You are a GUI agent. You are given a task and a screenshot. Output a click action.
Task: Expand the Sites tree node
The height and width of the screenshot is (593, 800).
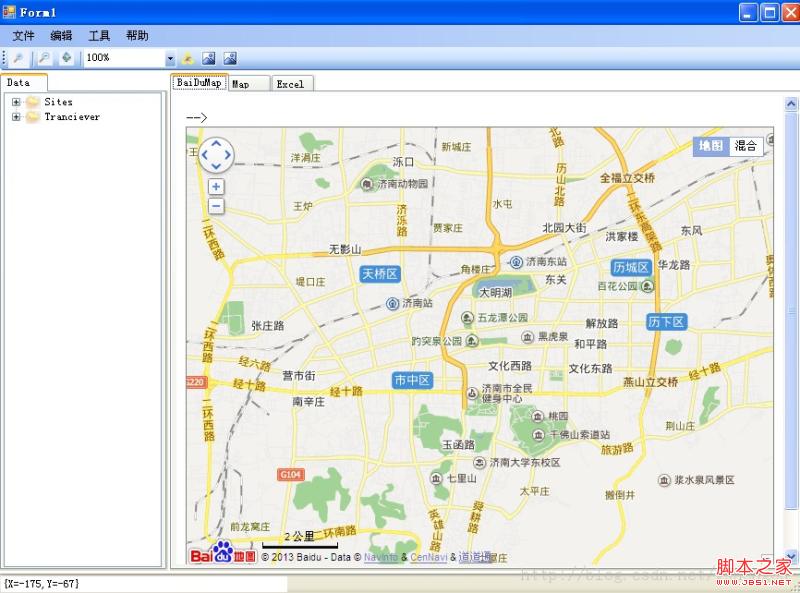click(16, 102)
